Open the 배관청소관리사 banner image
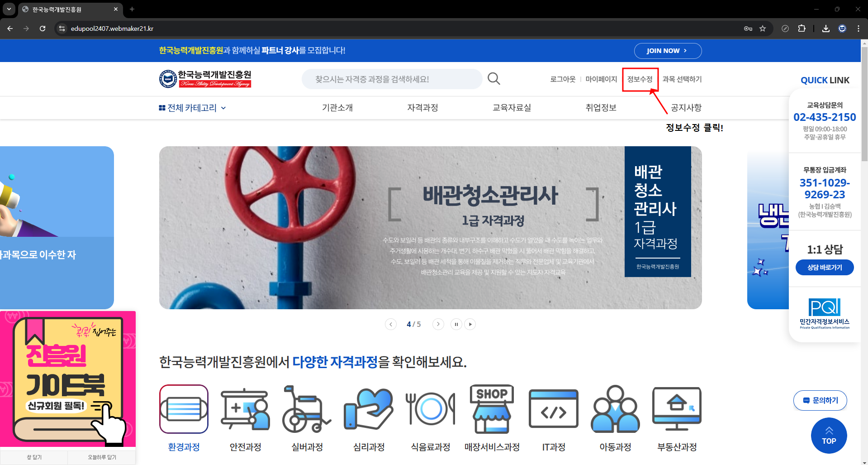 click(x=430, y=228)
